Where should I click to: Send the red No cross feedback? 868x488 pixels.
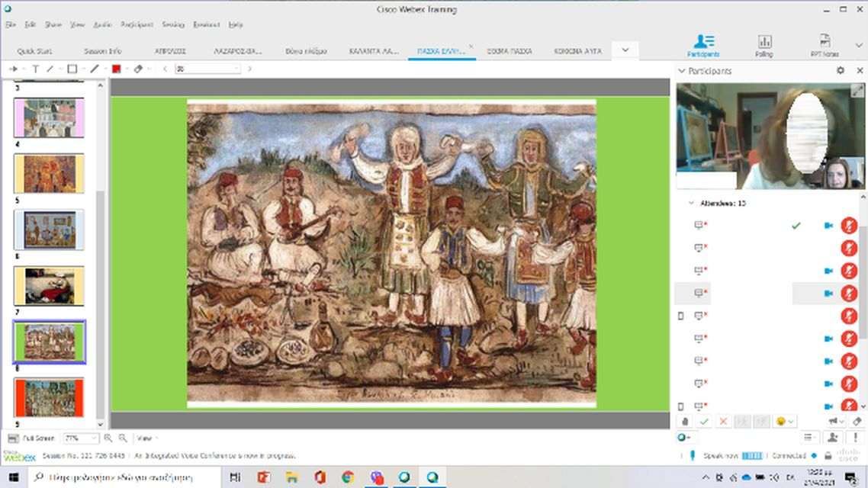tap(723, 422)
